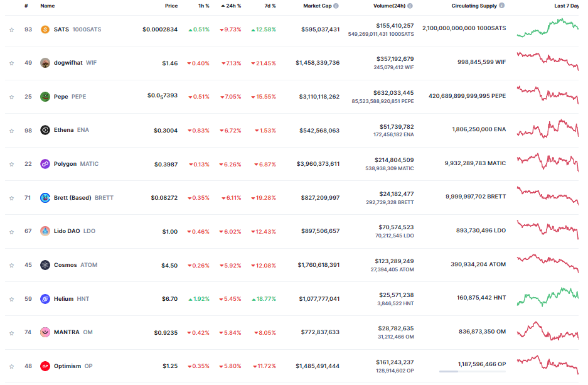Add Optimism to watchlist with star
Image resolution: width=588 pixels, height=385 pixels.
point(12,366)
